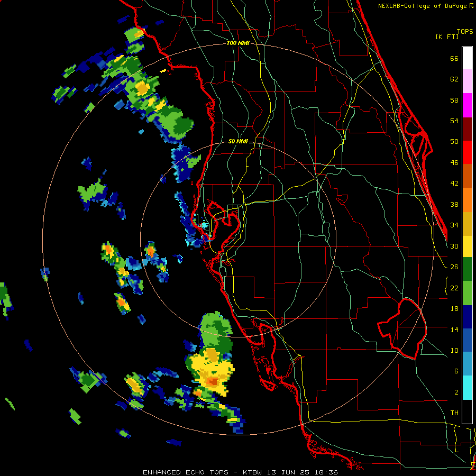This screenshot has width=476, height=476.
Task: Click the white swatch at top of scale
Action: point(467,58)
